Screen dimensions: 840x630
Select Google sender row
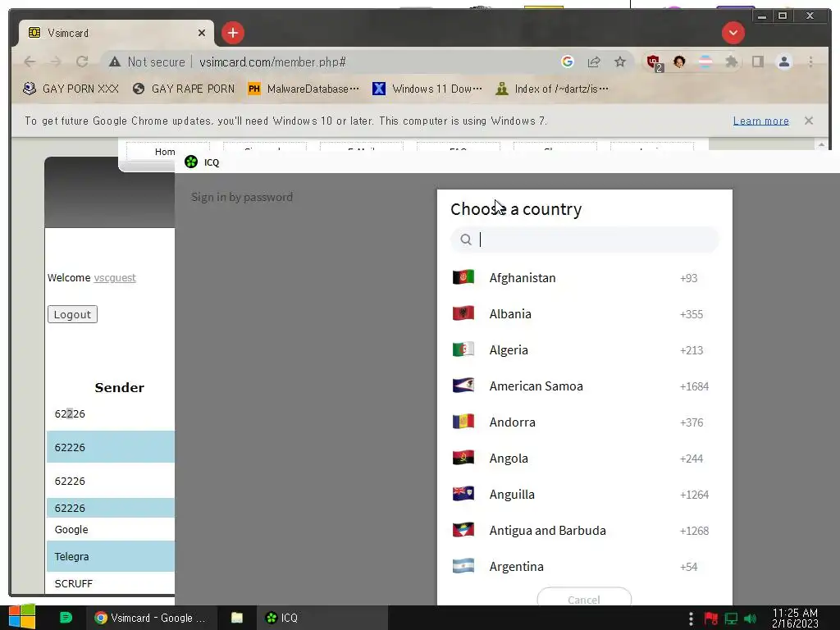coord(111,529)
